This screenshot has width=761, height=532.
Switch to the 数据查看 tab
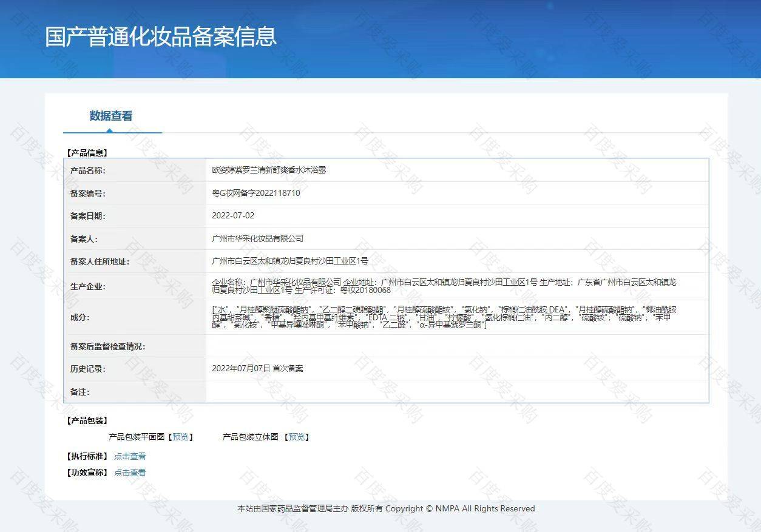[111, 116]
